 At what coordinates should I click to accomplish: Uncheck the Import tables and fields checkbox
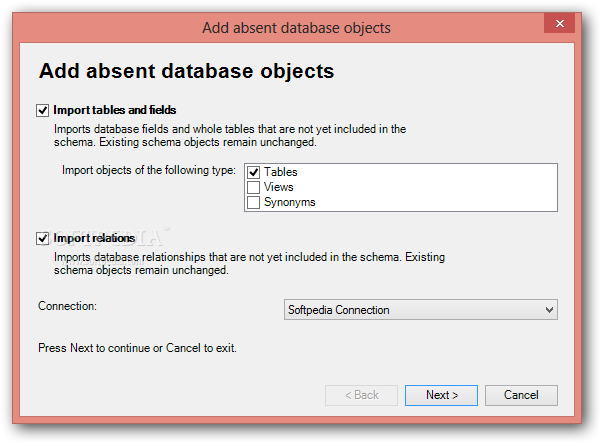pyautogui.click(x=42, y=110)
